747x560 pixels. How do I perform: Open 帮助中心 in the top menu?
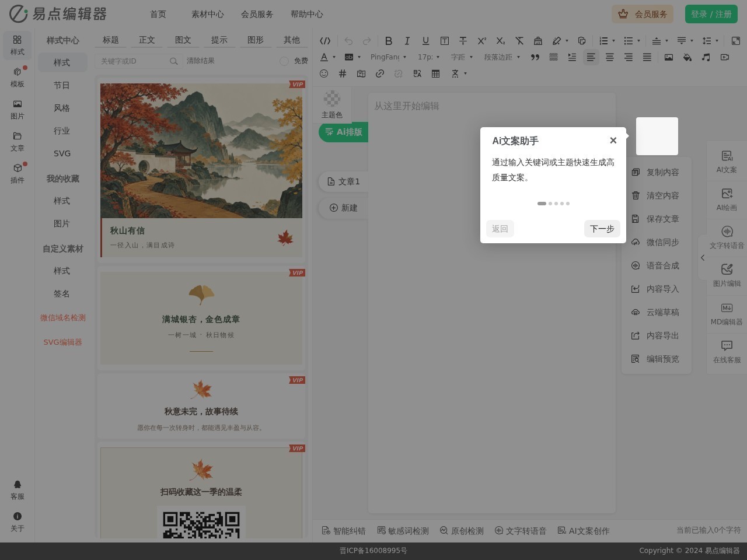307,14
